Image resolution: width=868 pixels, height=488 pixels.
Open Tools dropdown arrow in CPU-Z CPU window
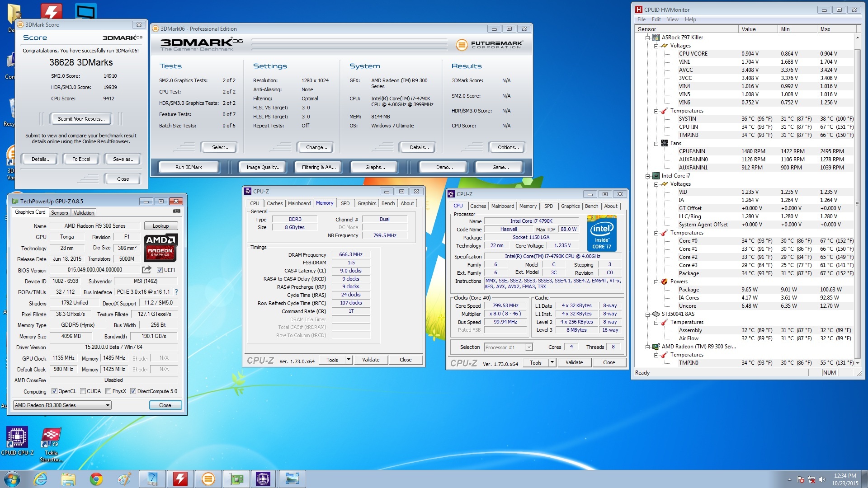click(552, 362)
